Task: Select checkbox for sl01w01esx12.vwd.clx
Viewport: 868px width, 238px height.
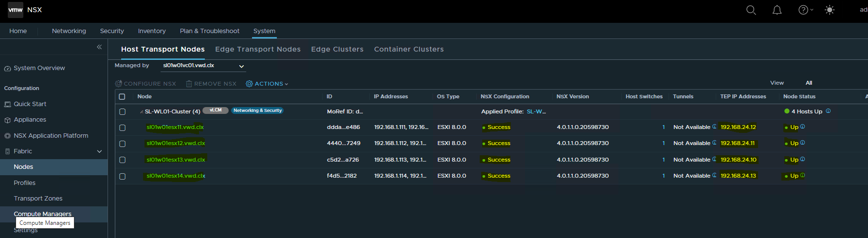Action: click(122, 144)
